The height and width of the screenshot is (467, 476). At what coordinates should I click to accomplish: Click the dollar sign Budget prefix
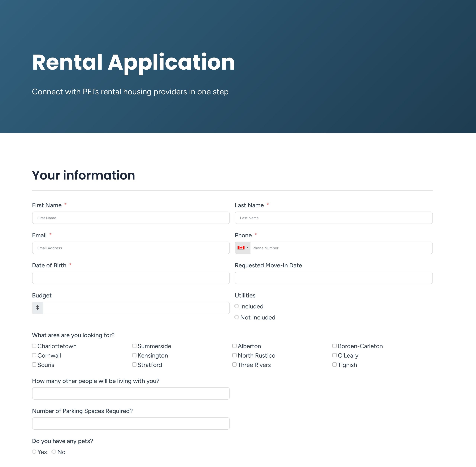[38, 308]
